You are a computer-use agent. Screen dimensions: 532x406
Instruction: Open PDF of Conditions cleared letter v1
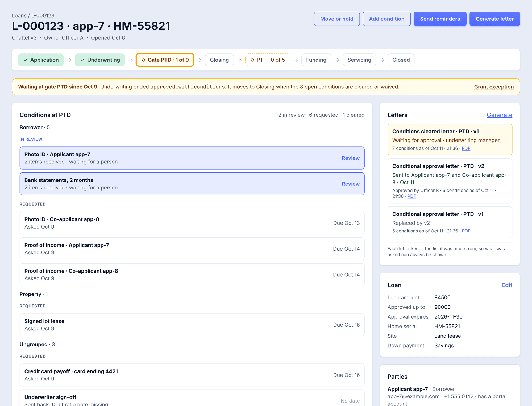[x=466, y=148]
